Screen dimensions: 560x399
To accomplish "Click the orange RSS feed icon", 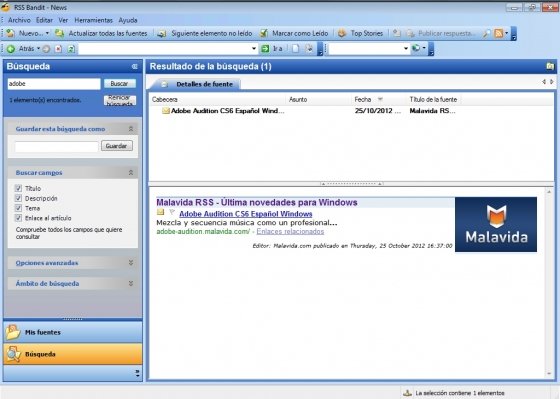I will (499, 33).
